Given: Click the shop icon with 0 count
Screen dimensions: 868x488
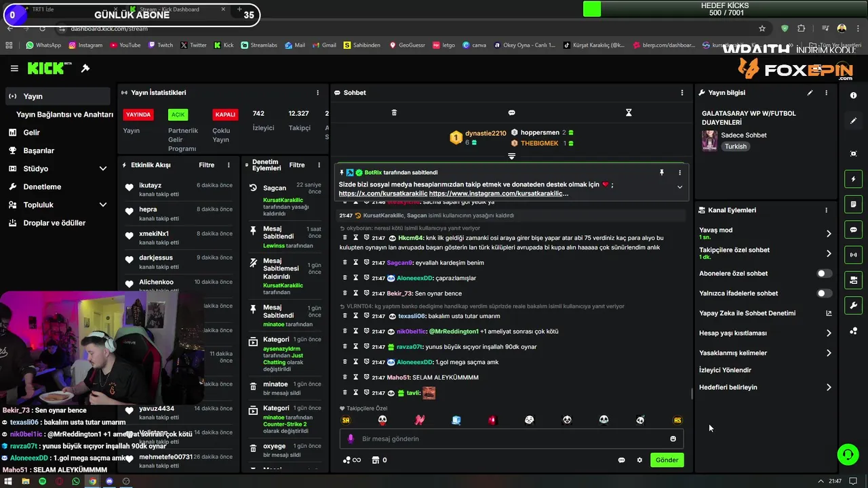Looking at the screenshot, I should click(x=379, y=460).
